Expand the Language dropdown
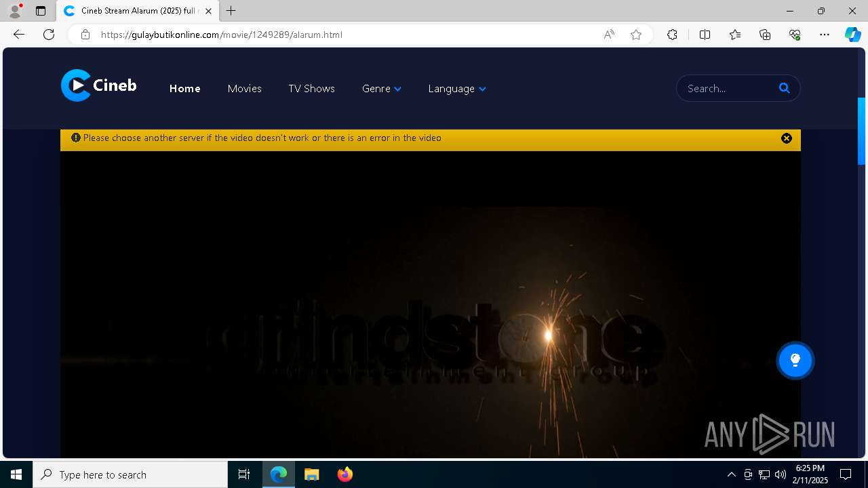Screen dimensions: 868x488 pyautogui.click(x=457, y=89)
